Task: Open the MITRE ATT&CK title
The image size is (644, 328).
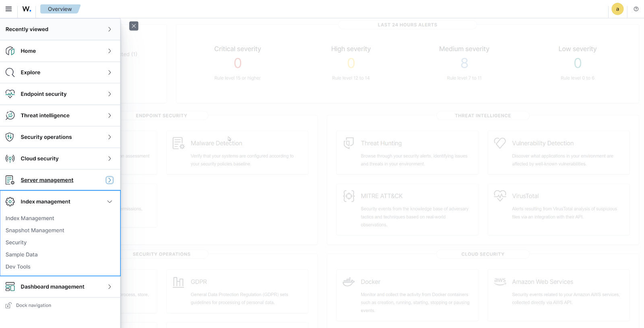Action: tap(382, 196)
